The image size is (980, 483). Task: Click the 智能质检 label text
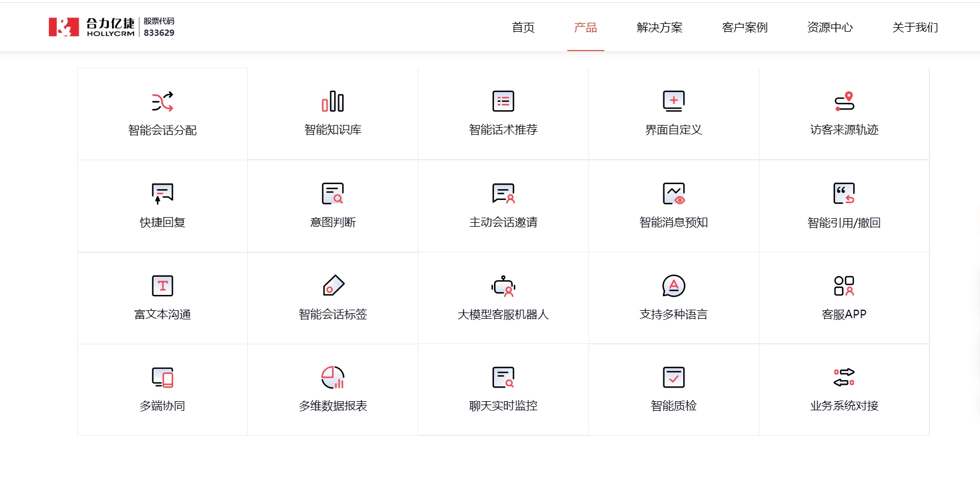(x=674, y=406)
